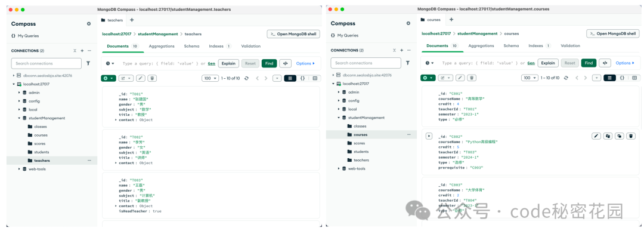Expand contact Object of teacher T001

click(x=116, y=120)
